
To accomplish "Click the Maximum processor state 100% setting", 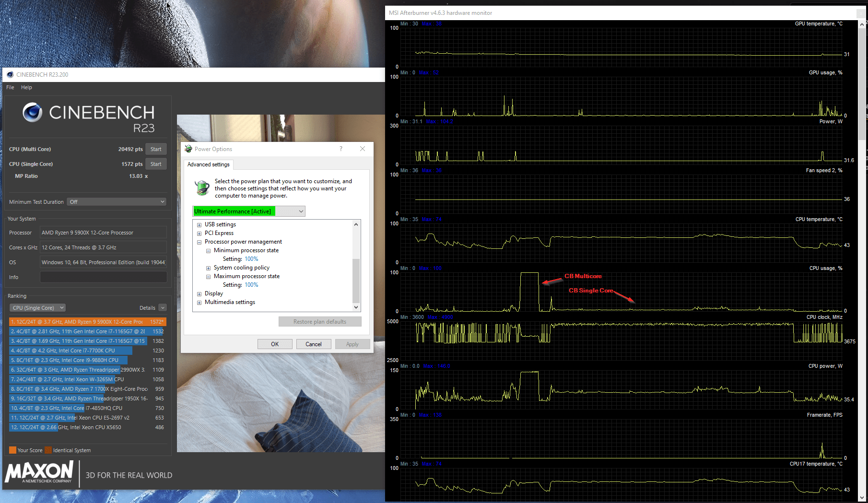I will (x=251, y=285).
